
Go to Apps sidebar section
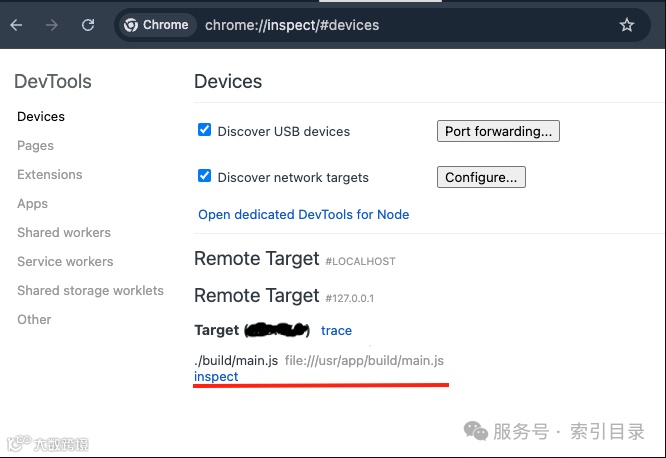32,204
